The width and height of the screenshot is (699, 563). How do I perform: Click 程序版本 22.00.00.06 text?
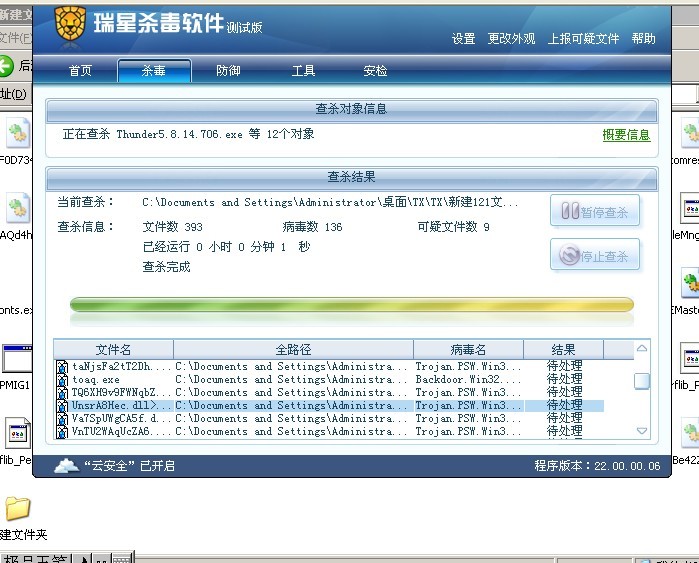tap(597, 466)
